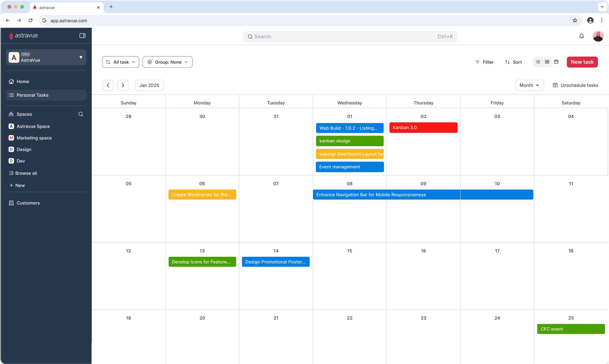Click the New task button
This screenshot has height=364, width=609.
click(x=582, y=62)
